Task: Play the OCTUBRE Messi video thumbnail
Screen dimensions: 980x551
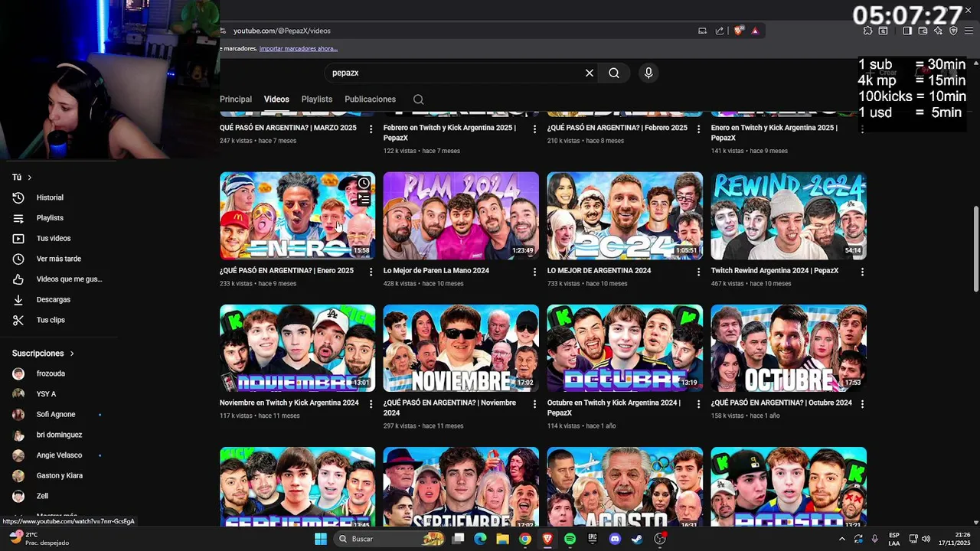Action: [789, 348]
